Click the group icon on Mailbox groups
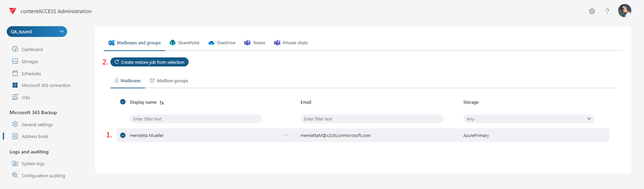This screenshot has height=189, width=644. click(x=152, y=81)
